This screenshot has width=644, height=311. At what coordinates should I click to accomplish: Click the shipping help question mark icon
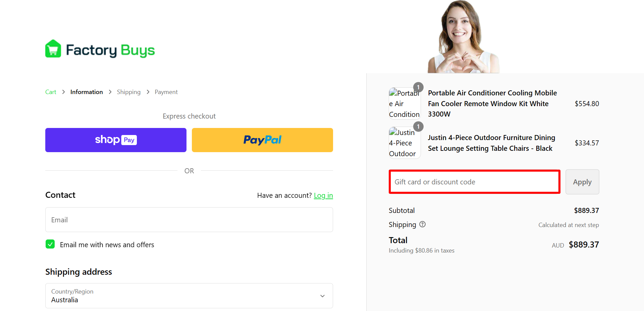(x=423, y=224)
